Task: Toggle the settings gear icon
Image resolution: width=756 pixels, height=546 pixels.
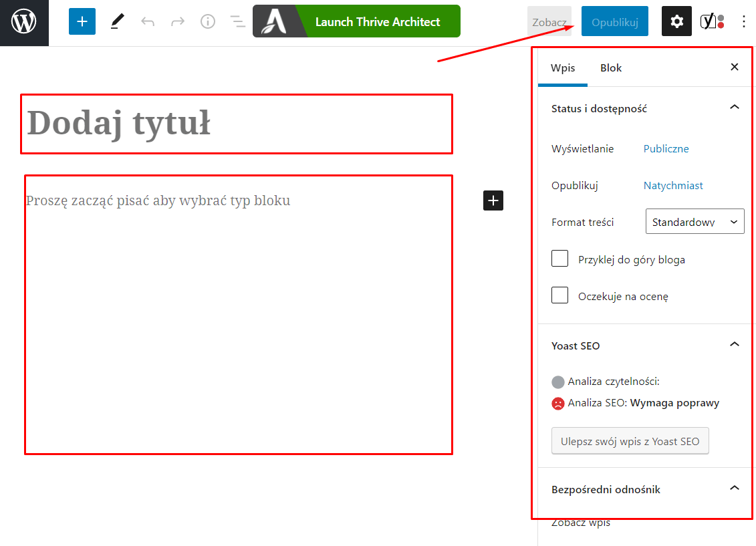Action: (676, 22)
